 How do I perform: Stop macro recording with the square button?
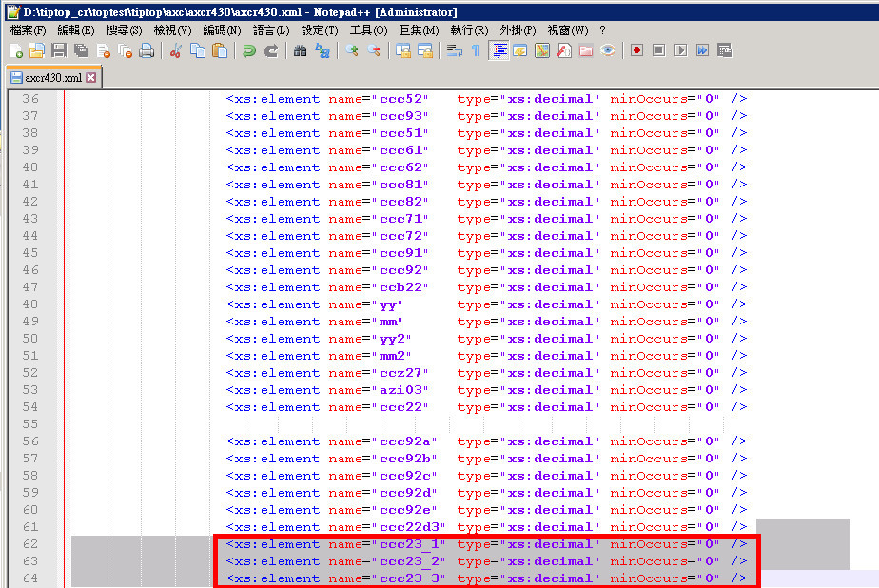(658, 51)
